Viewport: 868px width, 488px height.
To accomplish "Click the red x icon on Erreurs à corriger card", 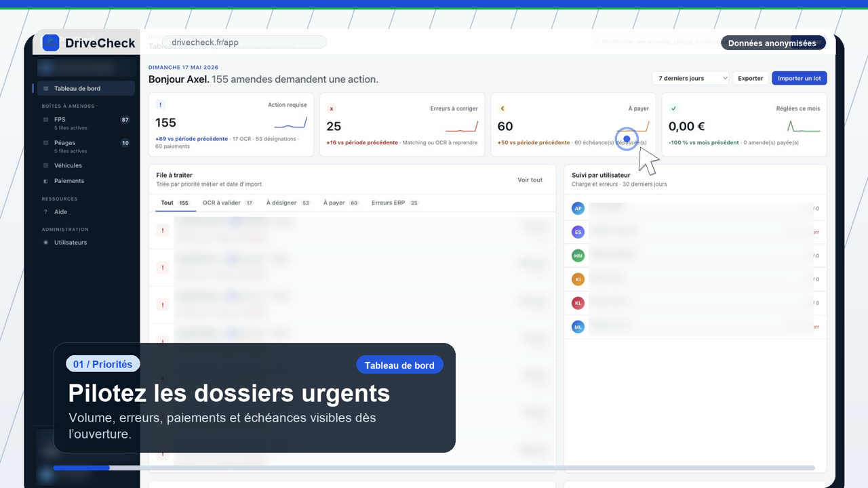I will pos(331,108).
